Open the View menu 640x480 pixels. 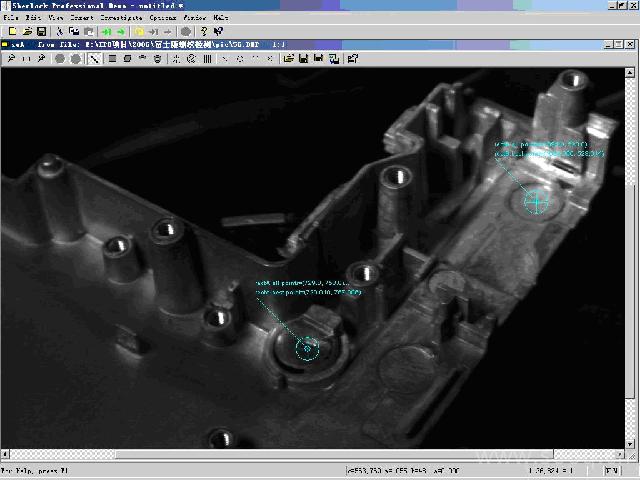[x=56, y=18]
